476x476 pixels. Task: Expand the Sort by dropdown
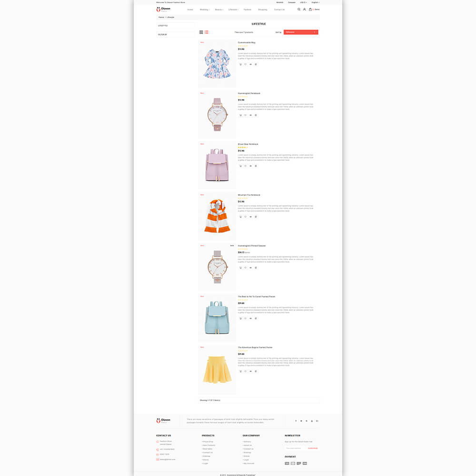tap(301, 32)
